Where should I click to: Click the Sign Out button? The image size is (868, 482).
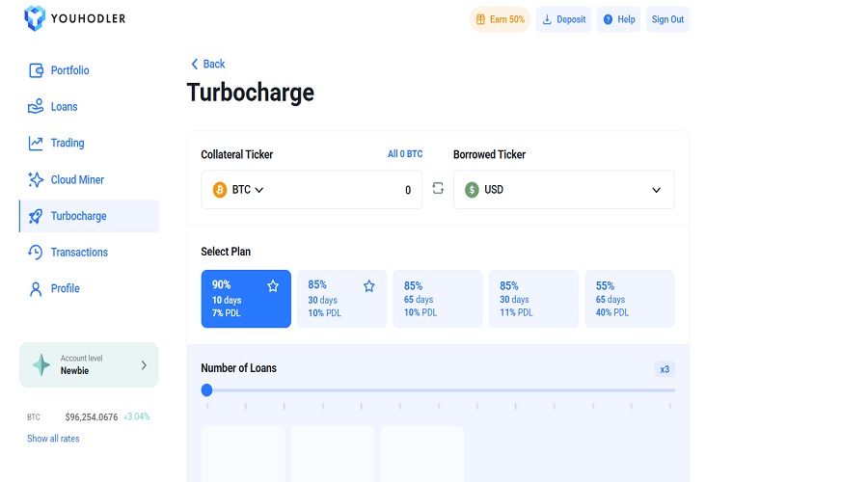667,19
